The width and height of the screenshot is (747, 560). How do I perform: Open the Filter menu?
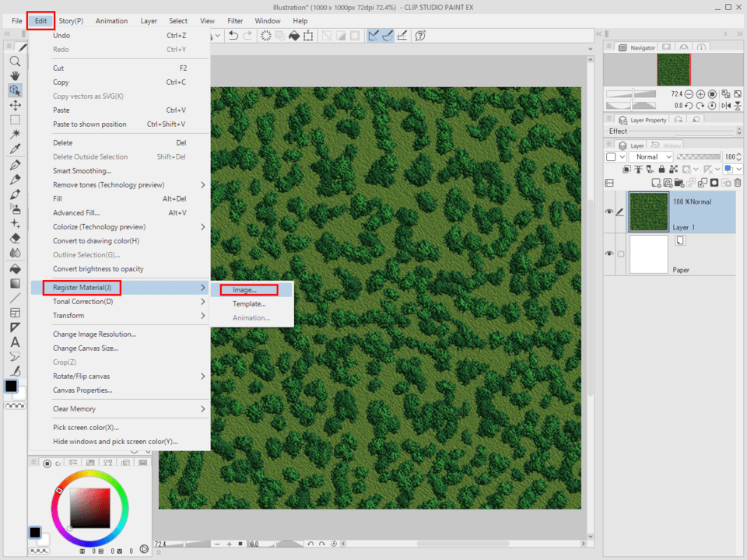tap(235, 21)
